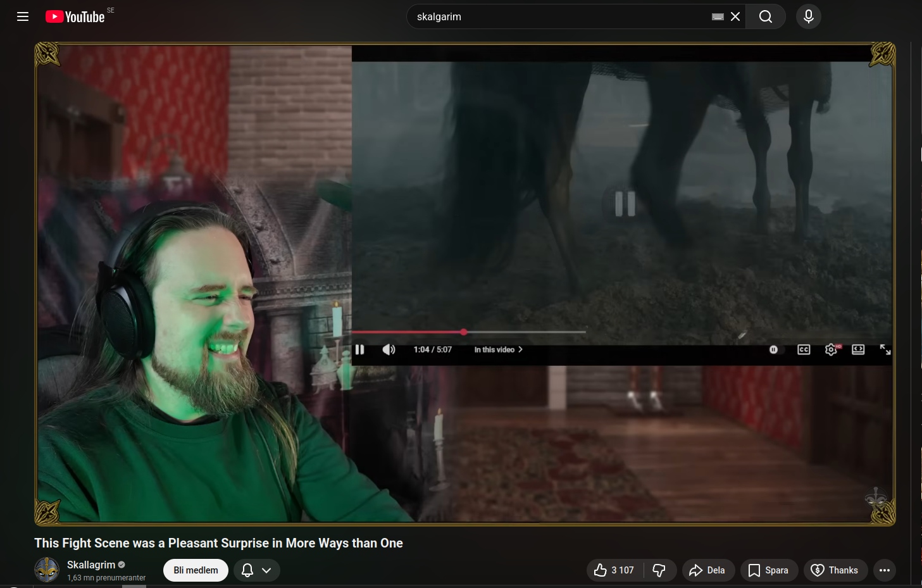Image resolution: width=922 pixels, height=588 pixels.
Task: Click the verified badge beside Skallagrim
Action: 121,565
